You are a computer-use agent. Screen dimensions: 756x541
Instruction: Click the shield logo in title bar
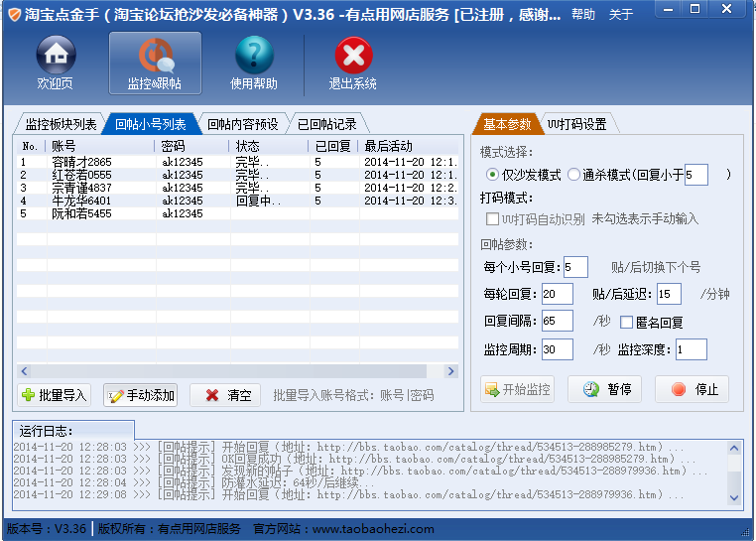coord(14,15)
